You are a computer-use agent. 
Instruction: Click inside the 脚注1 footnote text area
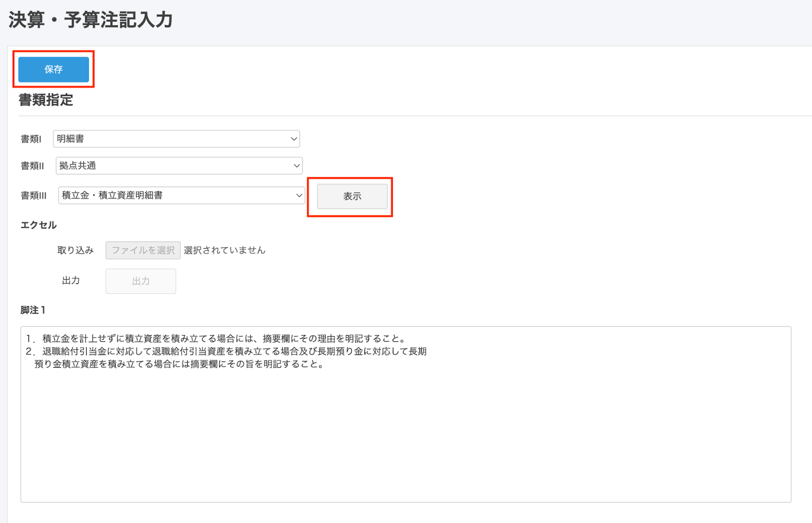(405, 414)
